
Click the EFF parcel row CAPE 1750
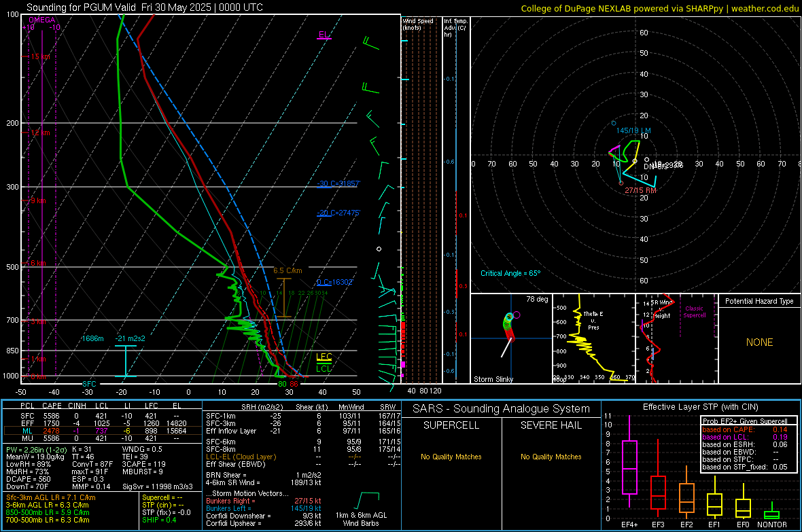(x=51, y=423)
